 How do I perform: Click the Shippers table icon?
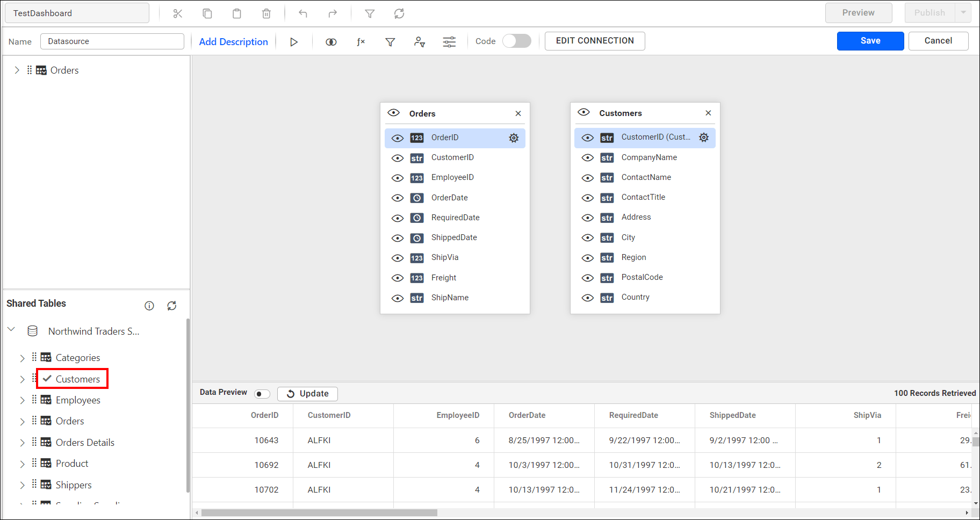pos(46,485)
